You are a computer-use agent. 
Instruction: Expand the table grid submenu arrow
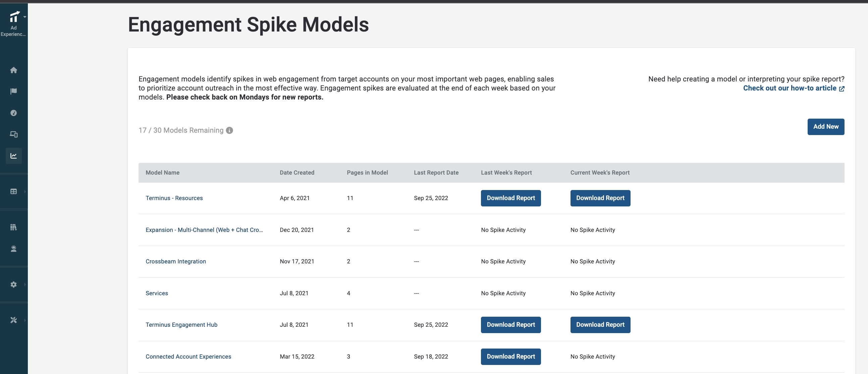click(x=25, y=191)
